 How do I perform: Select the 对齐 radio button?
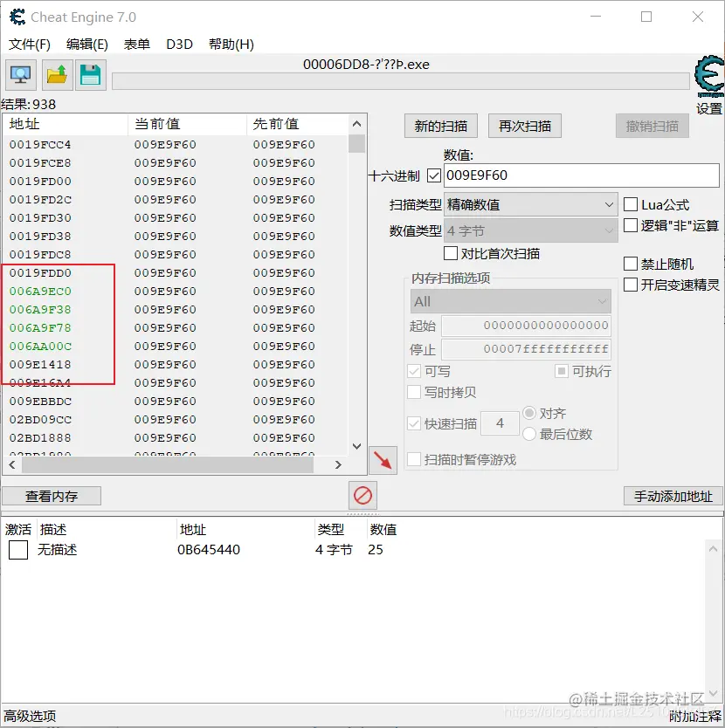(x=531, y=414)
